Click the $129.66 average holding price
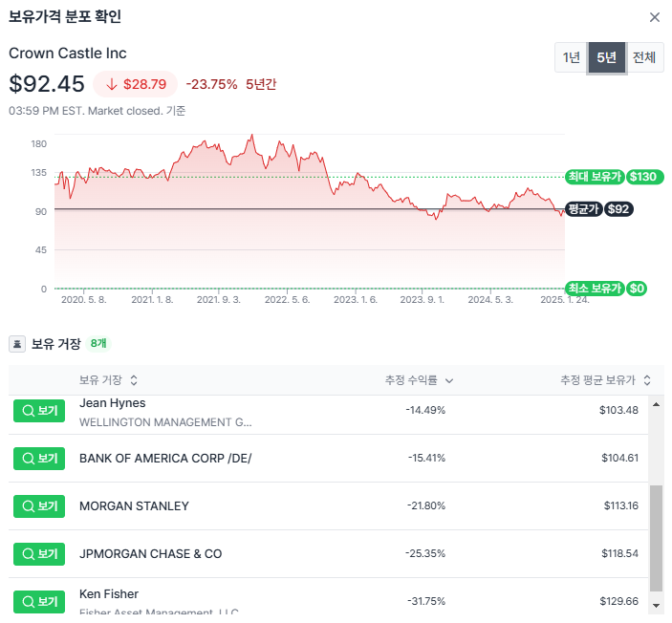The image size is (672, 623). (x=618, y=601)
